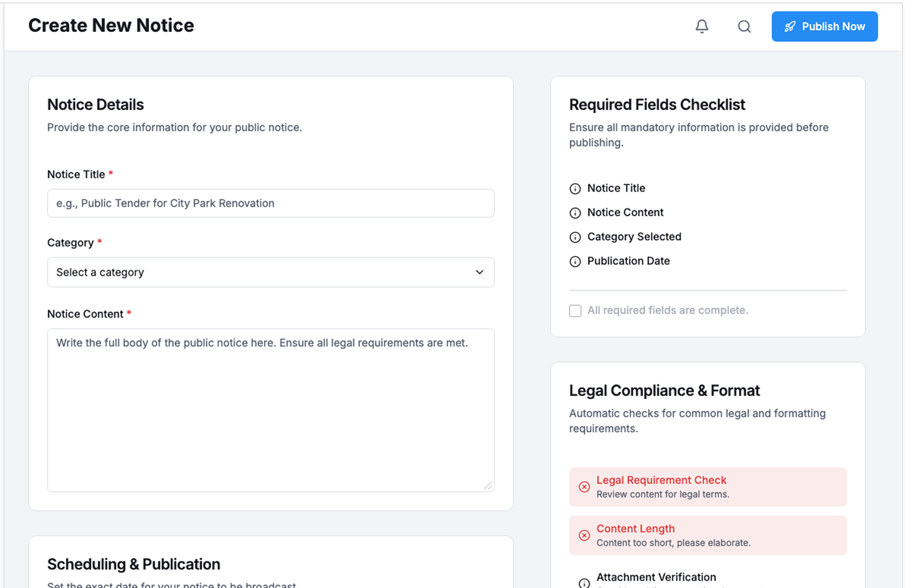Click the Publication Date checklist label
Image resolution: width=905 pixels, height=588 pixels.
point(628,261)
